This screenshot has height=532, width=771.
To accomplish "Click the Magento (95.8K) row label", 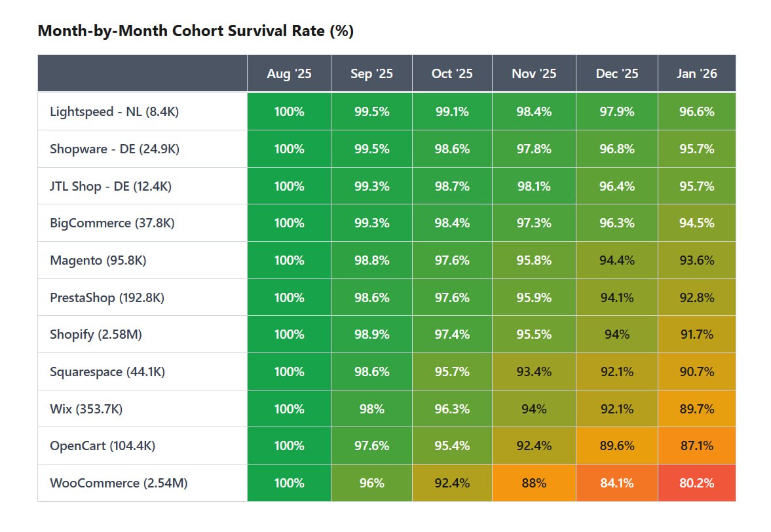I will point(98,260).
